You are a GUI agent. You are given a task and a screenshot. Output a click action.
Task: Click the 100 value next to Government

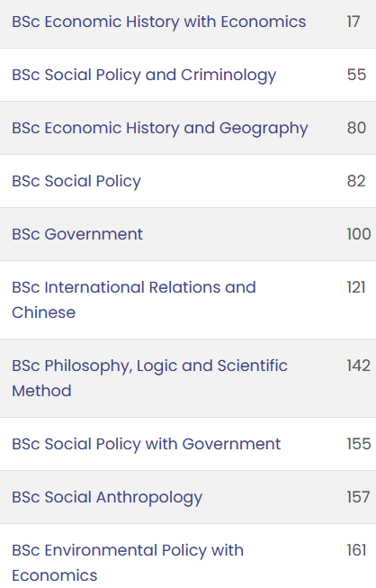coord(359,234)
